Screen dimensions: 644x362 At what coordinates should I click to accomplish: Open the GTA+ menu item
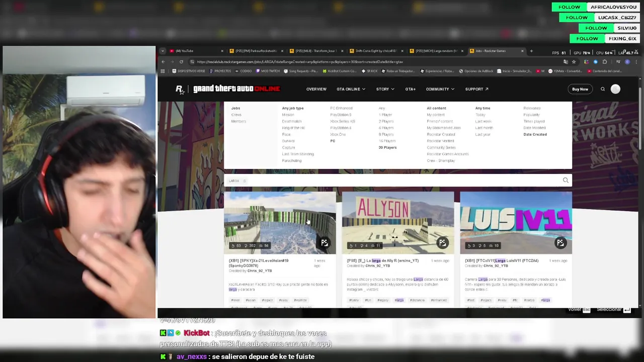point(411,89)
